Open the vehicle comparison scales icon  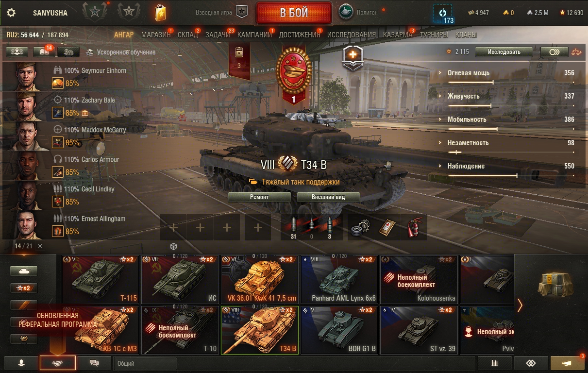click(576, 52)
